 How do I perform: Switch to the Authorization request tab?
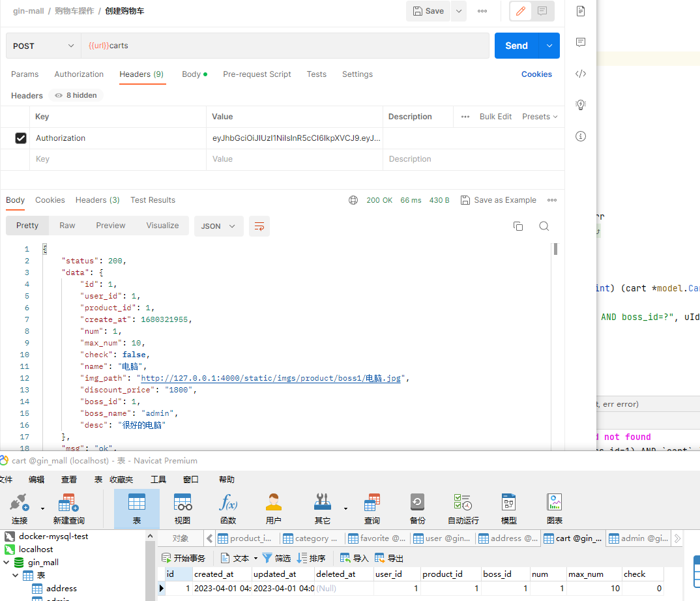coord(79,74)
